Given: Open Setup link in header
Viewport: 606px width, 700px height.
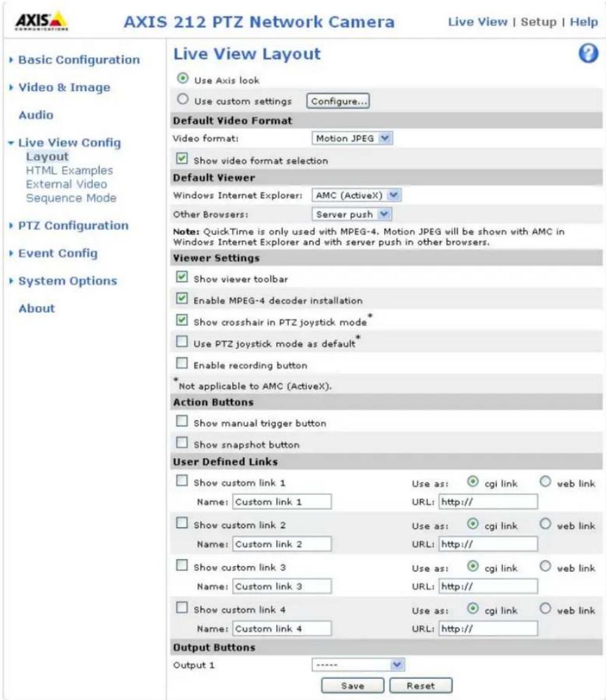Looking at the screenshot, I should 537,22.
